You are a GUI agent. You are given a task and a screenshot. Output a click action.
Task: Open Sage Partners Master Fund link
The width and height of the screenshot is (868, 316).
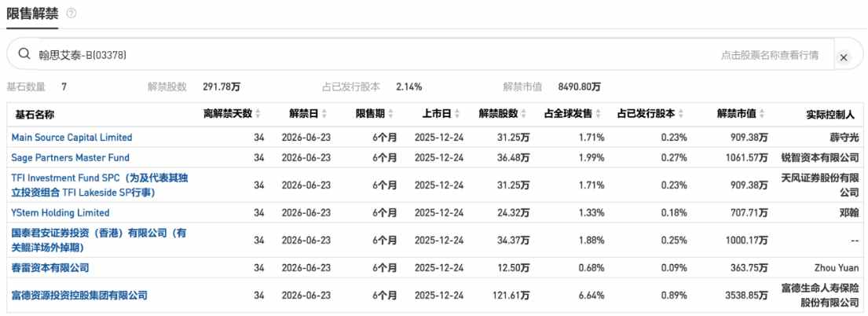pyautogui.click(x=70, y=157)
